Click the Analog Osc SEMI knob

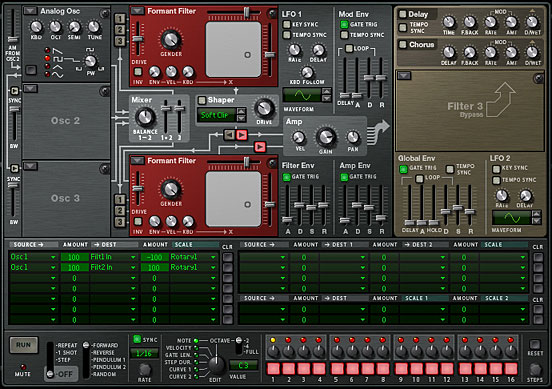(74, 26)
